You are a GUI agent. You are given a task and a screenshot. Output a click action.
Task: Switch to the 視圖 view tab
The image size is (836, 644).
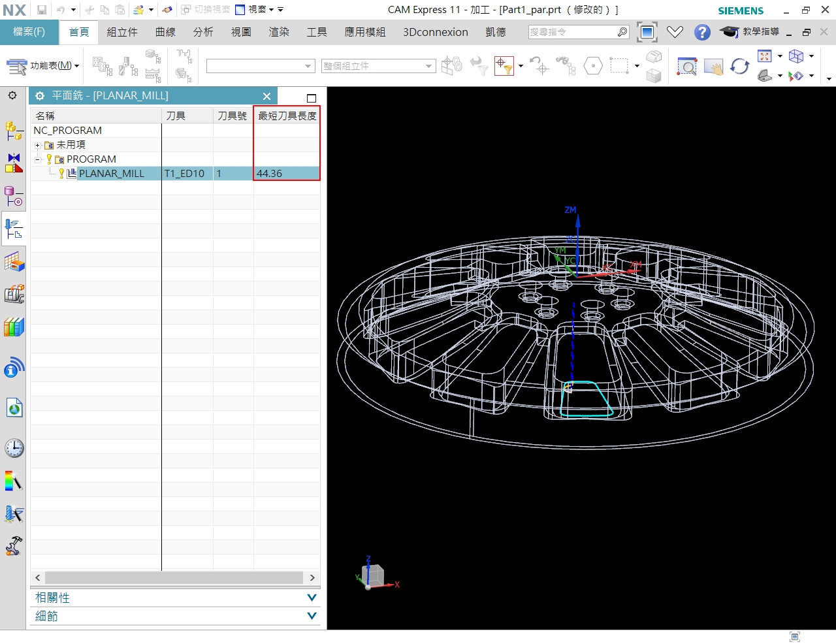(241, 32)
